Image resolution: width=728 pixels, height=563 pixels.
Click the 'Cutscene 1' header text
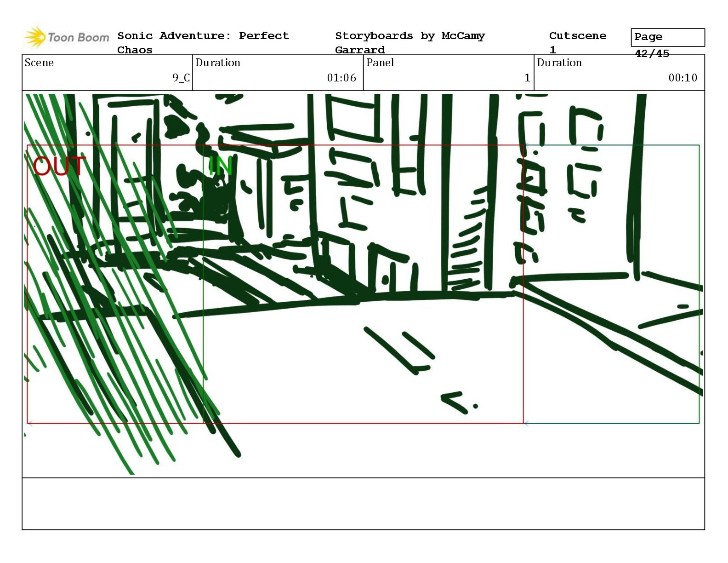pos(578,43)
